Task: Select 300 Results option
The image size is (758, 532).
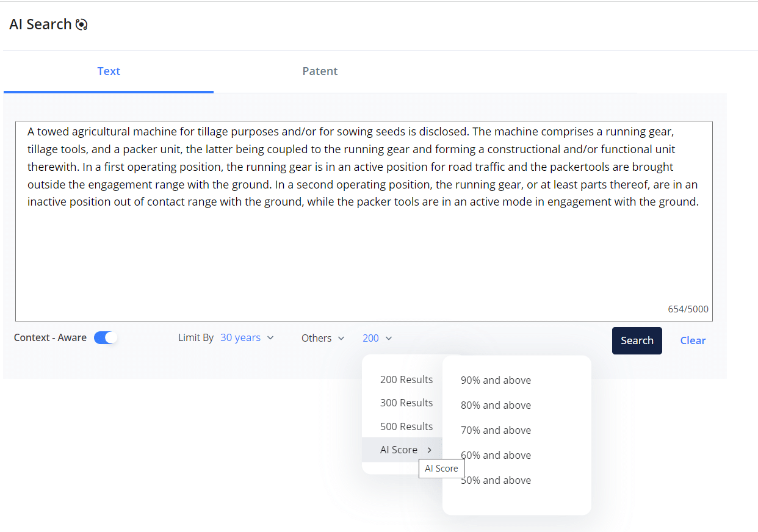Action: click(406, 403)
